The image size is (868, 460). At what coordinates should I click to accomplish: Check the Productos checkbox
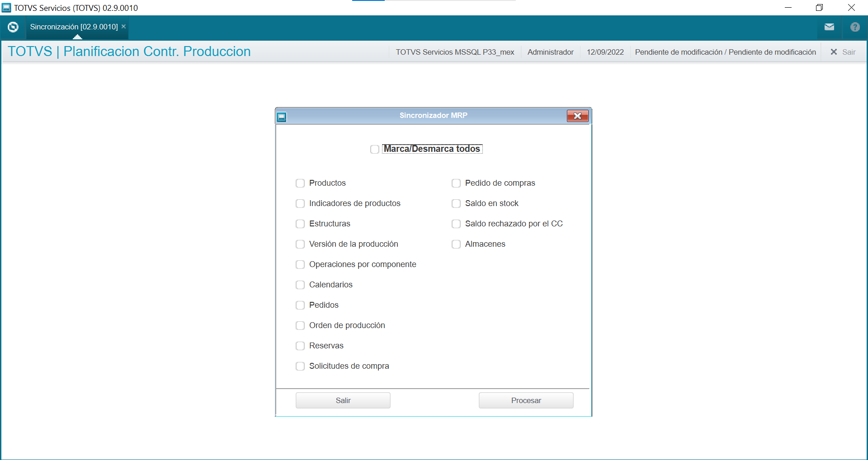[300, 183]
